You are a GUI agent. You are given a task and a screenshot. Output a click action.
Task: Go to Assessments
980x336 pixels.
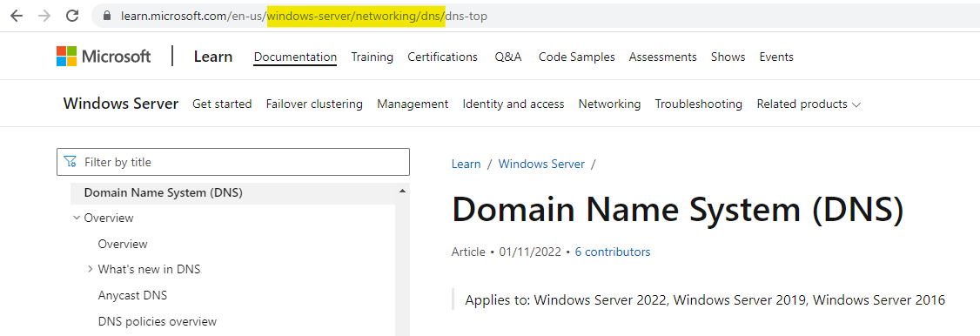click(x=662, y=57)
